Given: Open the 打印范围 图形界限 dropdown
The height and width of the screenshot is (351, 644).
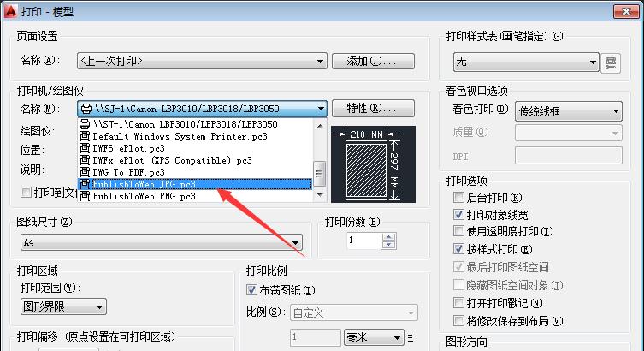Looking at the screenshot, I should [63, 306].
